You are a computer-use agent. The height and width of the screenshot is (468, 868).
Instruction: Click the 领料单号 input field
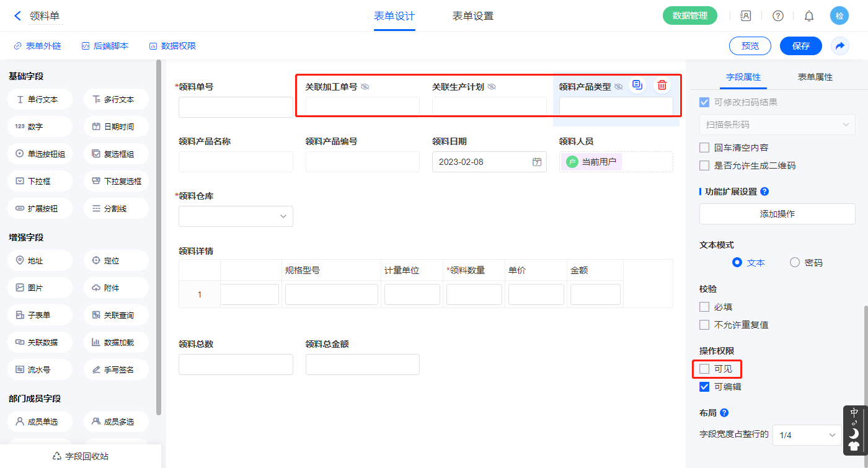(236, 107)
